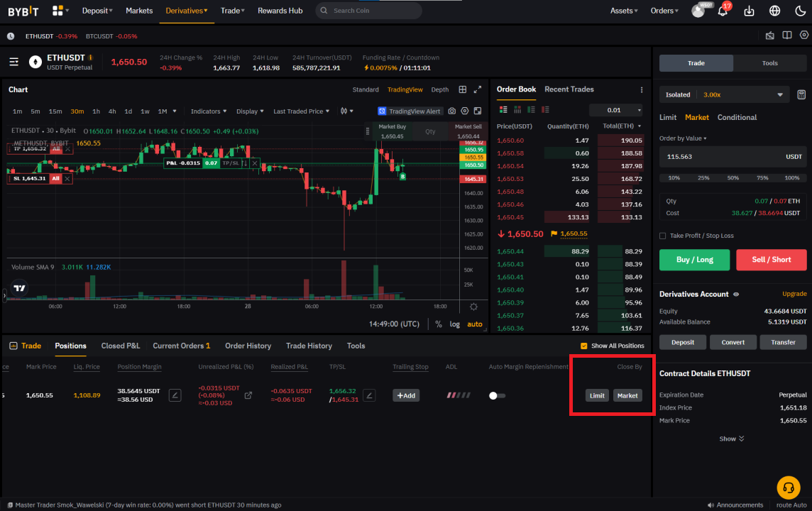Select 15m chart timeframe

55,111
